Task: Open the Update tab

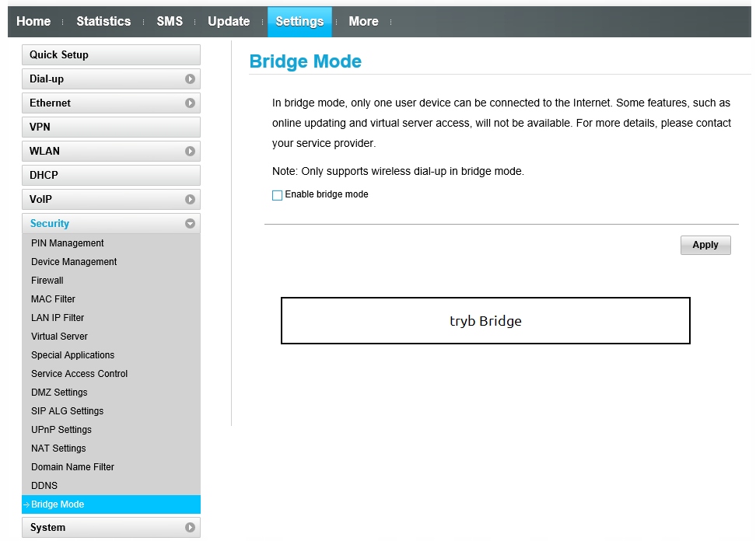Action: [x=229, y=22]
